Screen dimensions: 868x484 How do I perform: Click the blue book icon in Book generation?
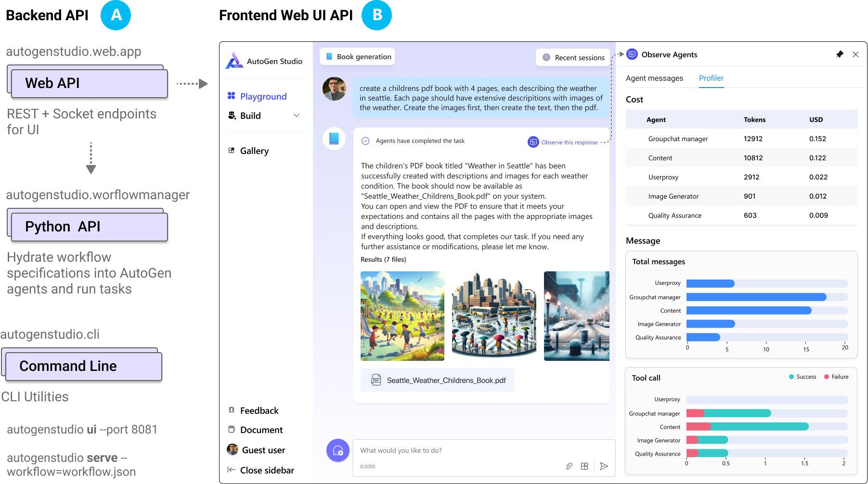tap(329, 56)
